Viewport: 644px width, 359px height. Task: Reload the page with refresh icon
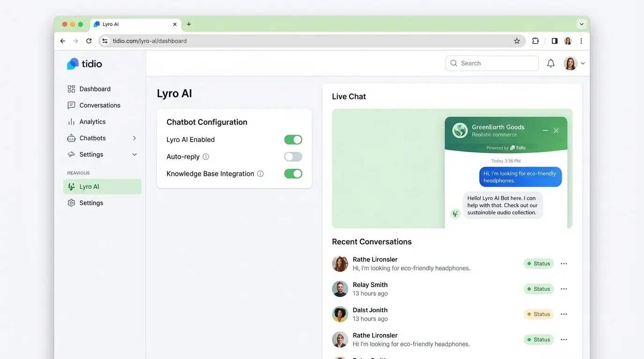pyautogui.click(x=89, y=41)
